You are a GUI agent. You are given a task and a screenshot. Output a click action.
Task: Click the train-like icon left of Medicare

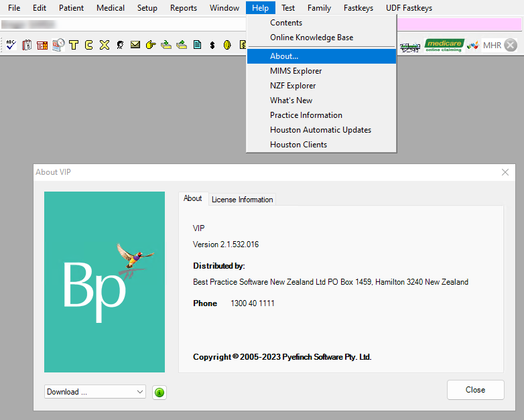409,47
